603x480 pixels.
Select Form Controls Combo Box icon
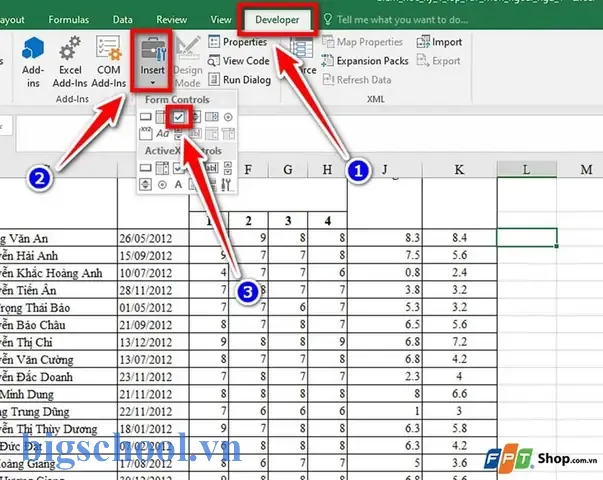160,117
